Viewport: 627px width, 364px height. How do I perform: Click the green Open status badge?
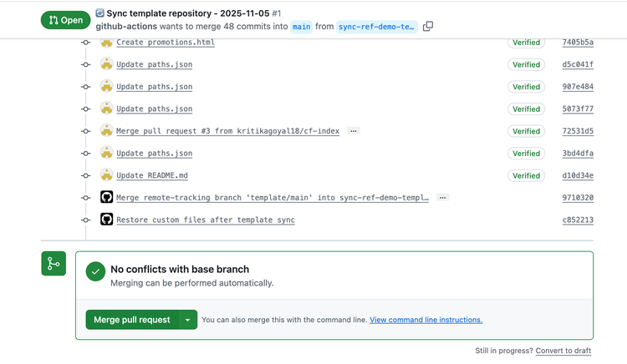click(65, 20)
